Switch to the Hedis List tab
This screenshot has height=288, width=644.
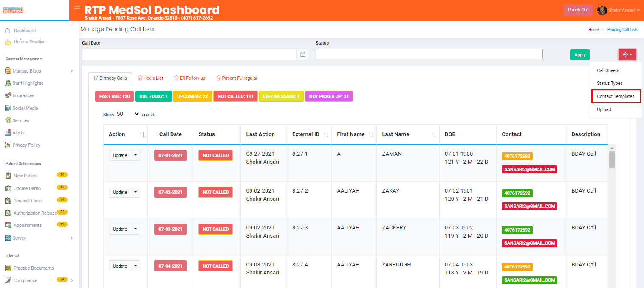point(151,78)
